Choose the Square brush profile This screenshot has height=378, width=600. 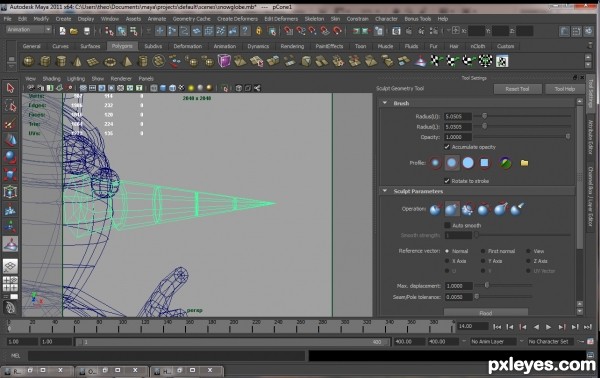484,163
